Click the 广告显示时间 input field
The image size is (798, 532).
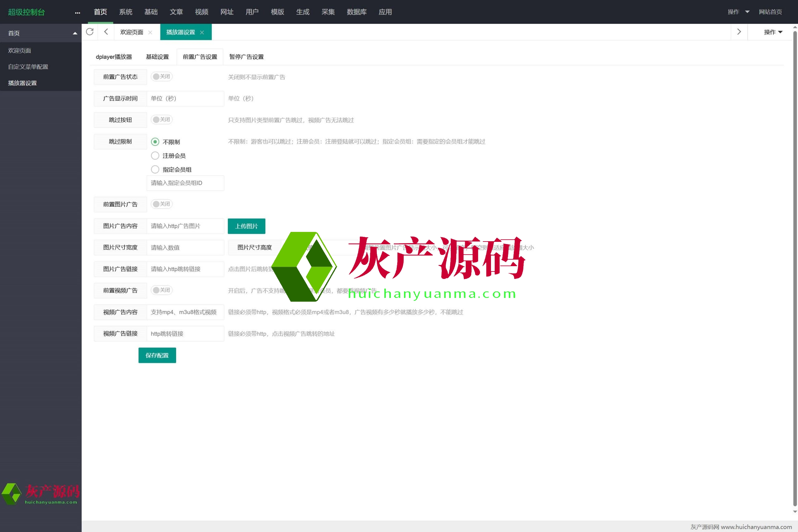(x=185, y=99)
